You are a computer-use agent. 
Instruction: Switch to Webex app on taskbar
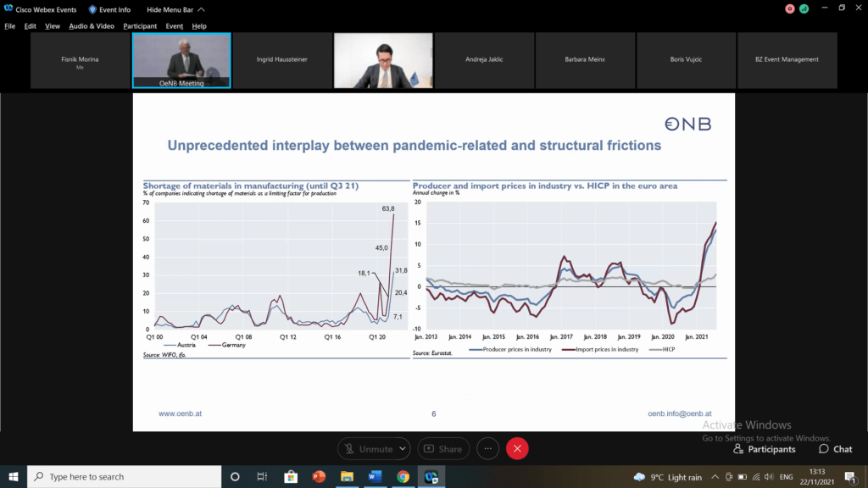(x=431, y=476)
